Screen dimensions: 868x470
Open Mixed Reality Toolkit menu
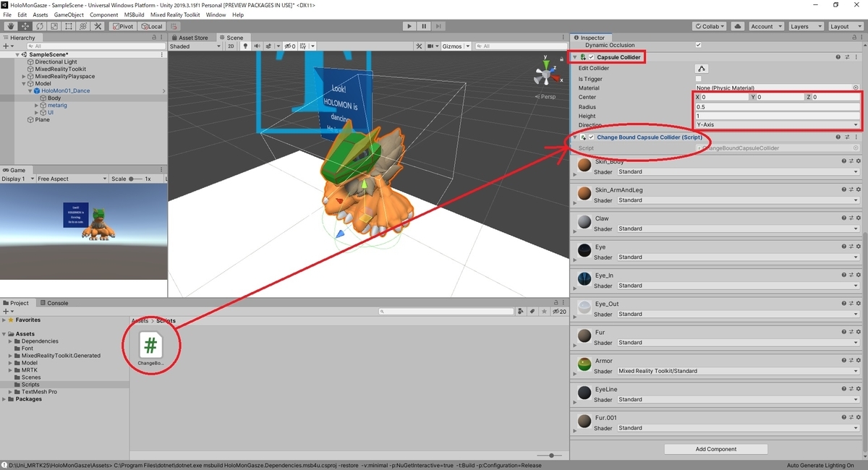[176, 14]
